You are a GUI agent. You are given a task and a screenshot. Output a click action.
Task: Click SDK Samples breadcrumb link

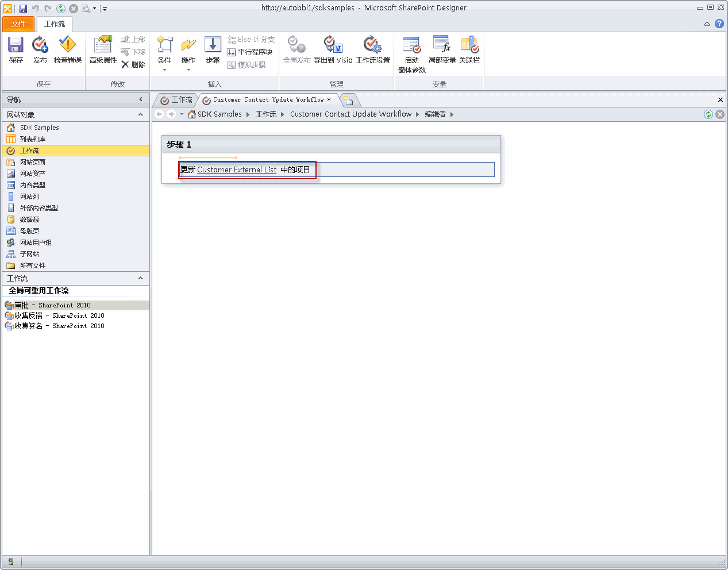[x=219, y=114]
